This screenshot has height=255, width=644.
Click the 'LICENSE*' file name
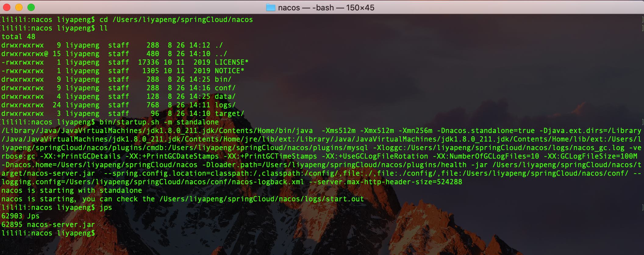(x=232, y=62)
